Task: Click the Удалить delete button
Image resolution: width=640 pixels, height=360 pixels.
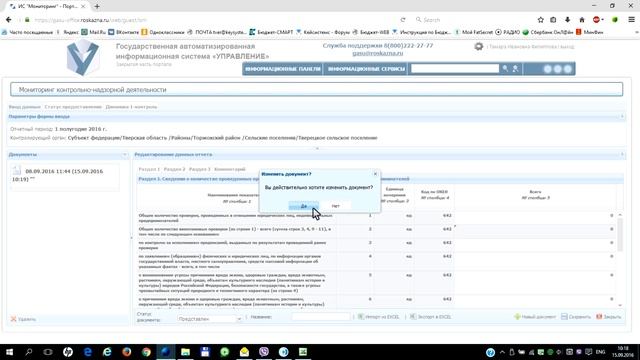Action: click(23, 319)
